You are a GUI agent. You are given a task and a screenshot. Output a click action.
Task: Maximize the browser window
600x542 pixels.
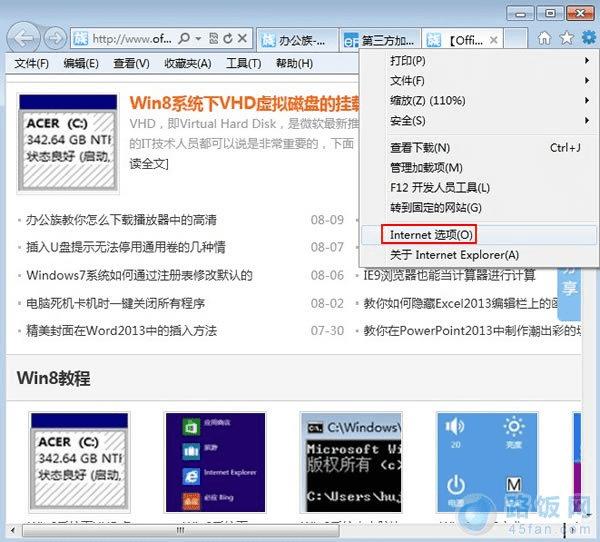coord(550,14)
